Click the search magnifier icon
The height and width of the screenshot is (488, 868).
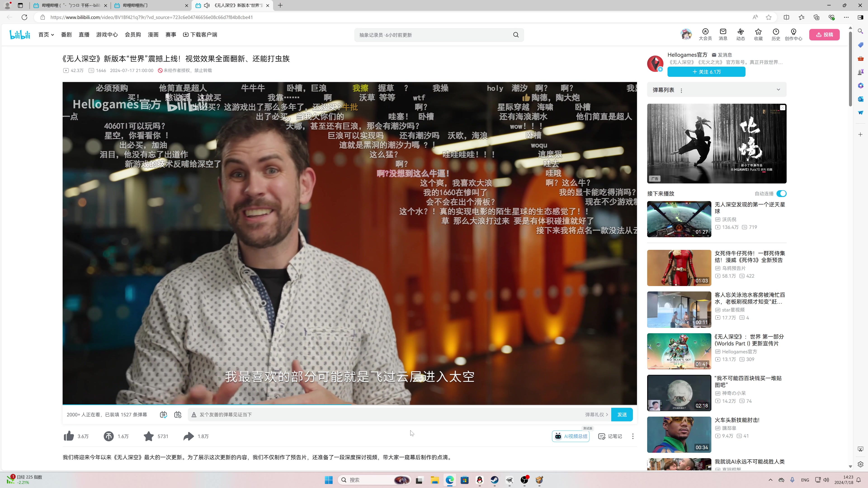516,35
